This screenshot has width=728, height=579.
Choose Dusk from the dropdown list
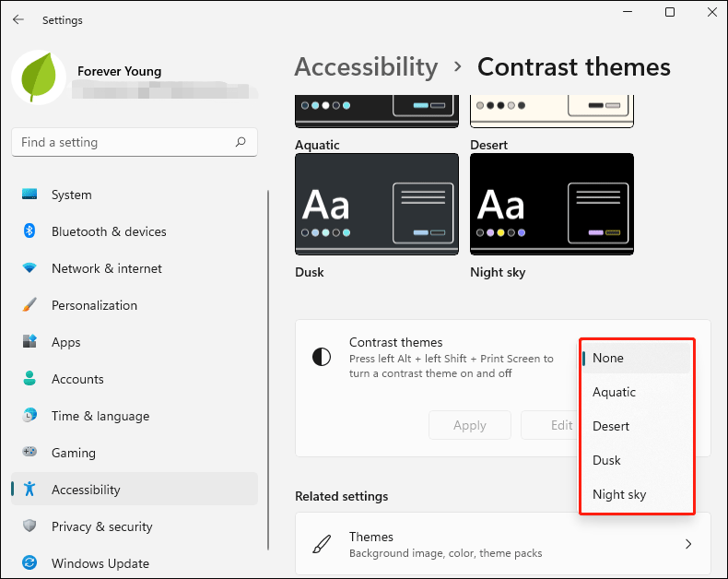pyautogui.click(x=637, y=460)
